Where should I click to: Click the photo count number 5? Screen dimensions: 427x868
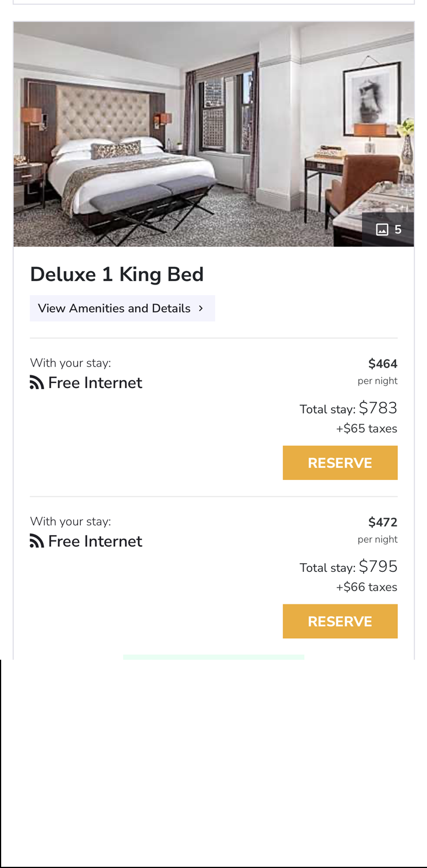pyautogui.click(x=398, y=229)
